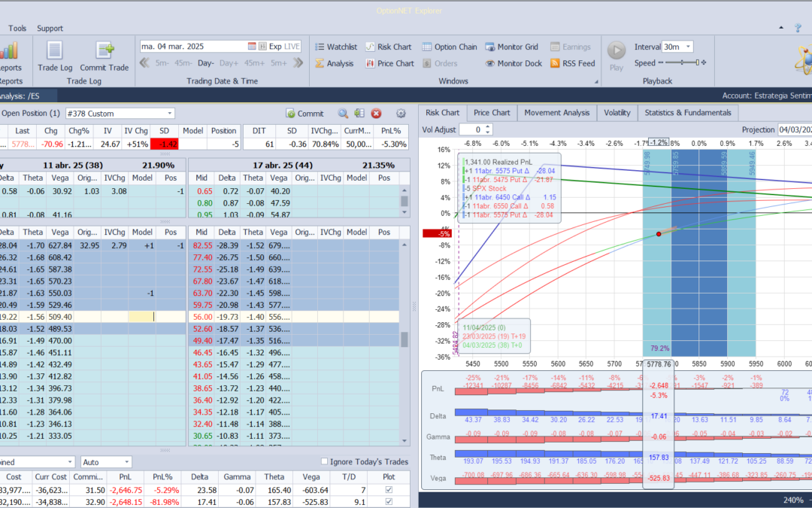The image size is (812, 508).
Task: Click the red X delete icon
Action: [x=377, y=114]
